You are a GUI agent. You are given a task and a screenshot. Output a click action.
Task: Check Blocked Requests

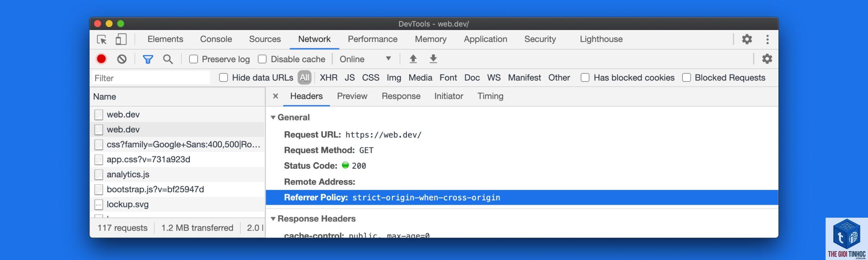click(686, 78)
